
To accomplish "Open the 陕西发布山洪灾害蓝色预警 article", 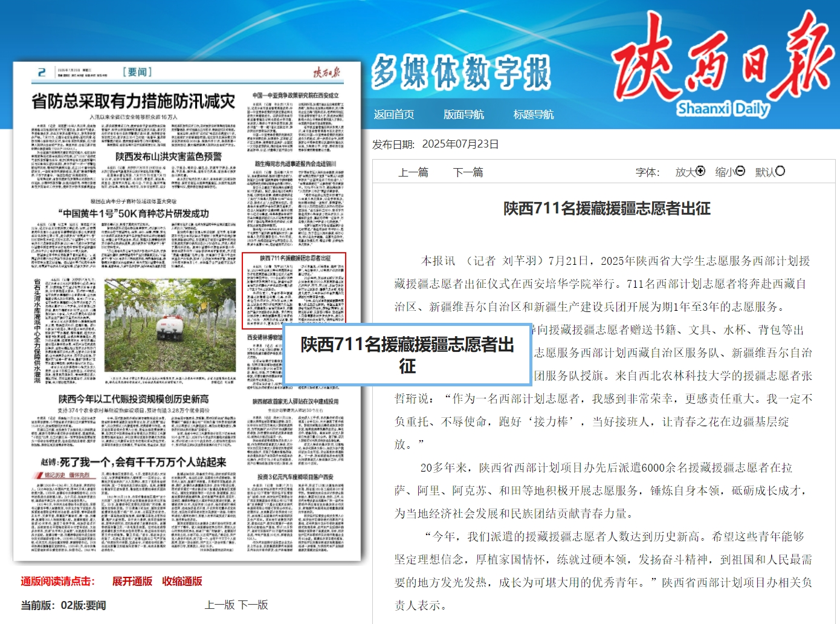I will coord(169,157).
